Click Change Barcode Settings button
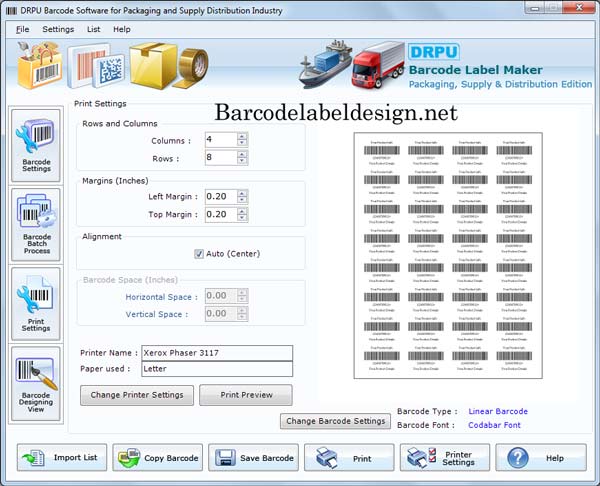Image resolution: width=600 pixels, height=486 pixels. click(336, 421)
